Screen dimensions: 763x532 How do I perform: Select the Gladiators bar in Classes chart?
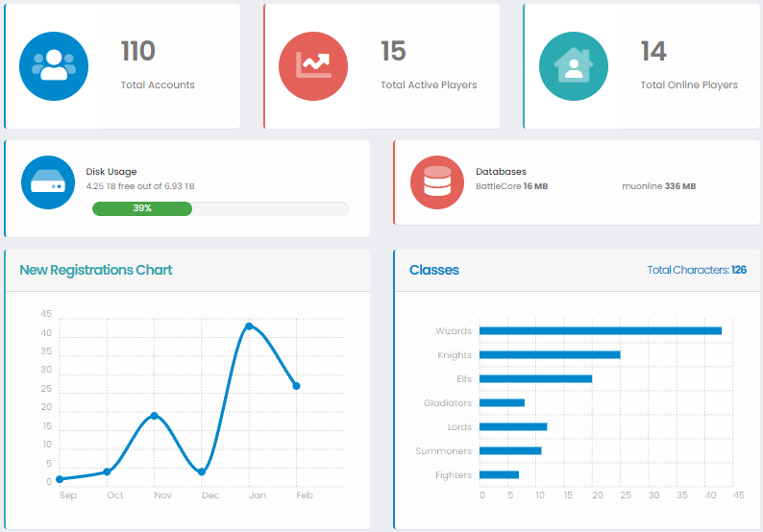502,402
